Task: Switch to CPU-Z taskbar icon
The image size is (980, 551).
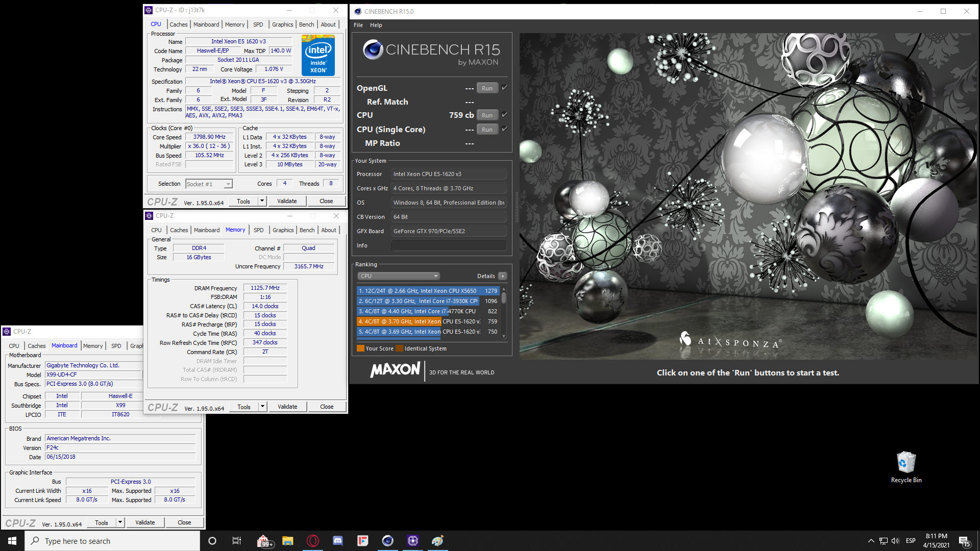Action: pos(413,541)
